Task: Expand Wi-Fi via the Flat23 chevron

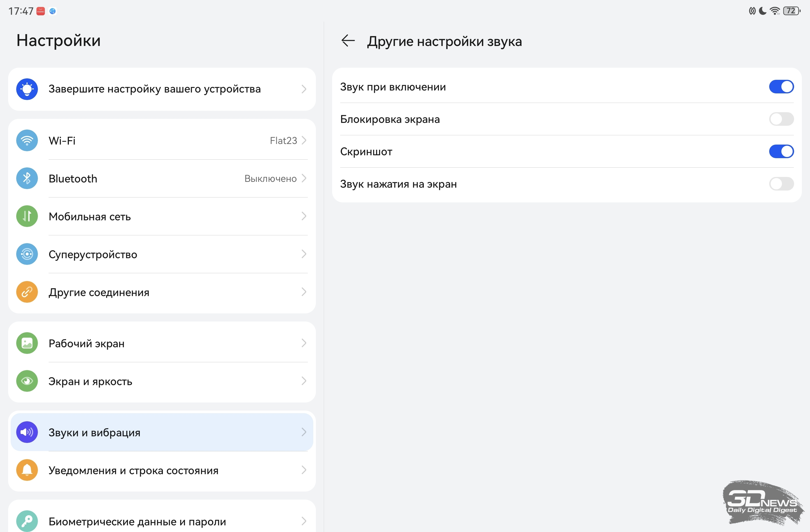Action: click(x=304, y=141)
